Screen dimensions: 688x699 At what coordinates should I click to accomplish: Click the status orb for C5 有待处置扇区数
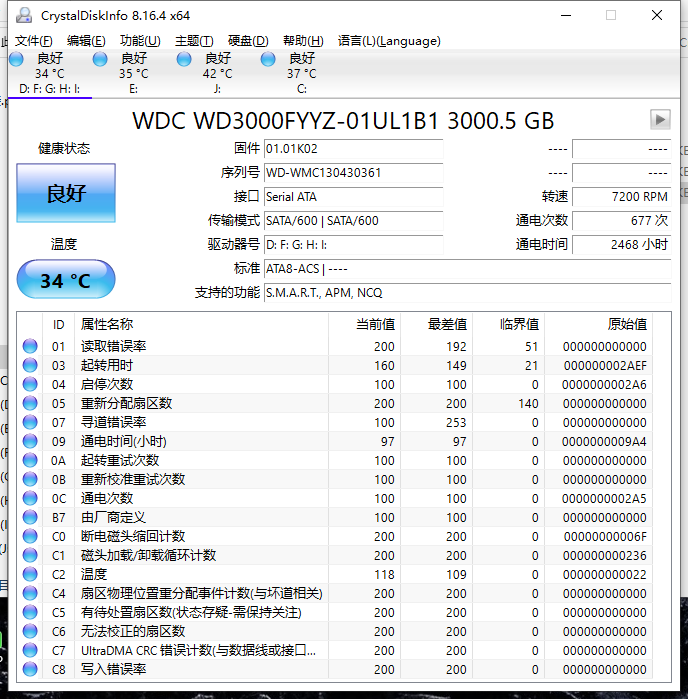coord(30,612)
